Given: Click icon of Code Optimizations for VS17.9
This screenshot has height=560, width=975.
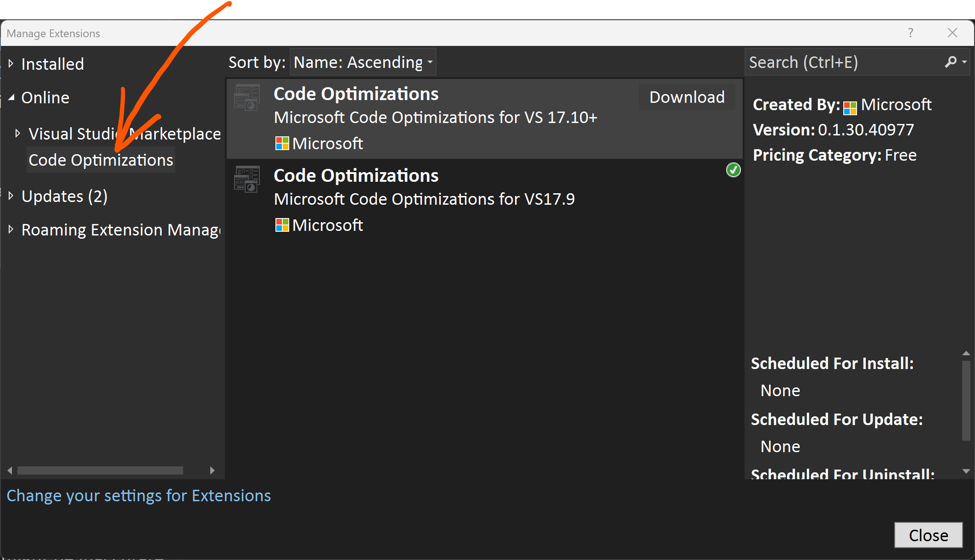Looking at the screenshot, I should coord(247,179).
